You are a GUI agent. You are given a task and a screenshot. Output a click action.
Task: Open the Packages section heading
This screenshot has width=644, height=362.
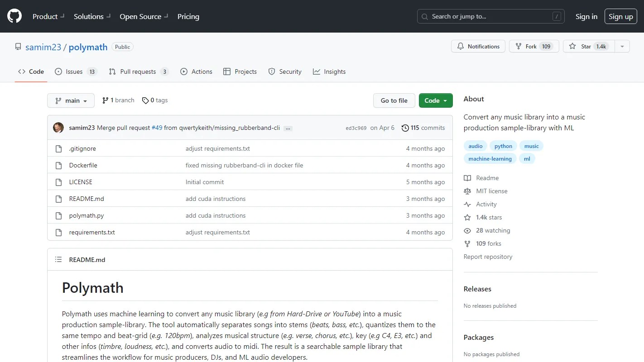tap(479, 337)
